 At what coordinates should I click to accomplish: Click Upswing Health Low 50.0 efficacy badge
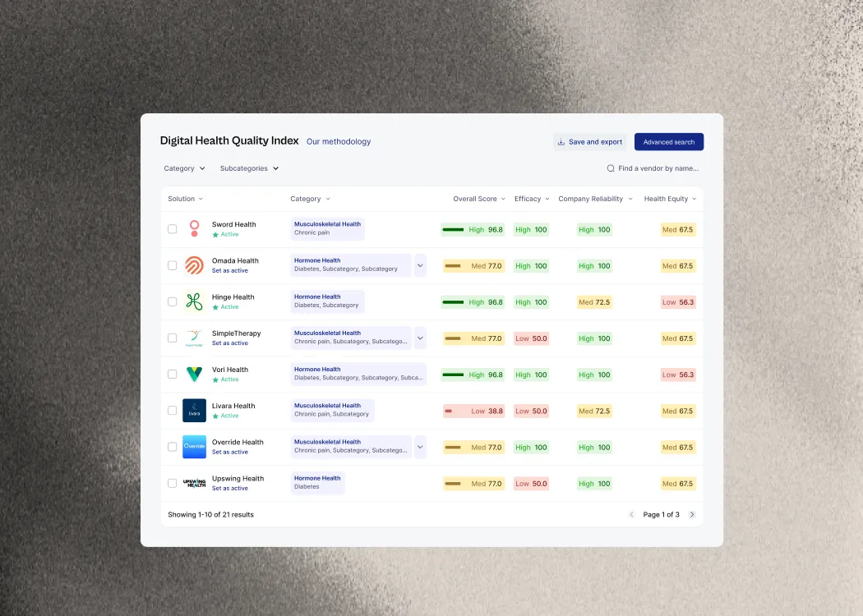point(531,484)
